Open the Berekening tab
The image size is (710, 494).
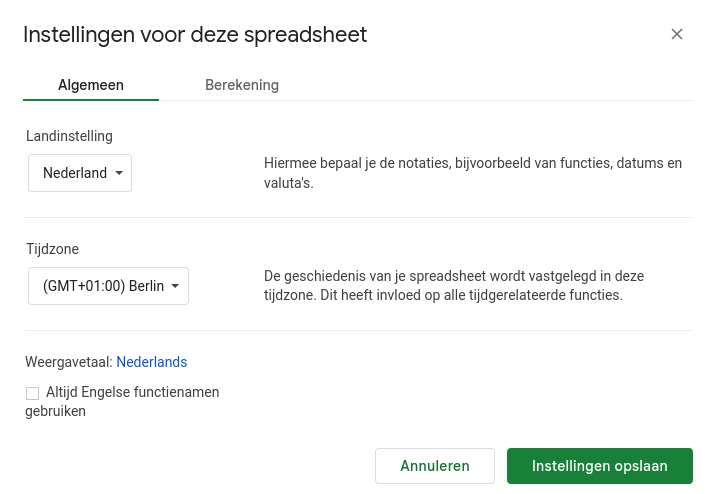[x=242, y=85]
